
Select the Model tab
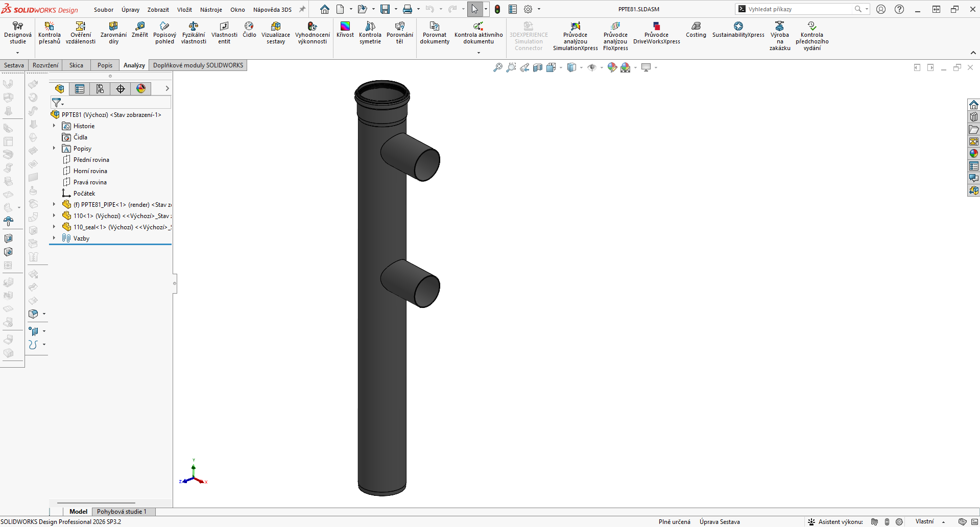[x=78, y=511]
